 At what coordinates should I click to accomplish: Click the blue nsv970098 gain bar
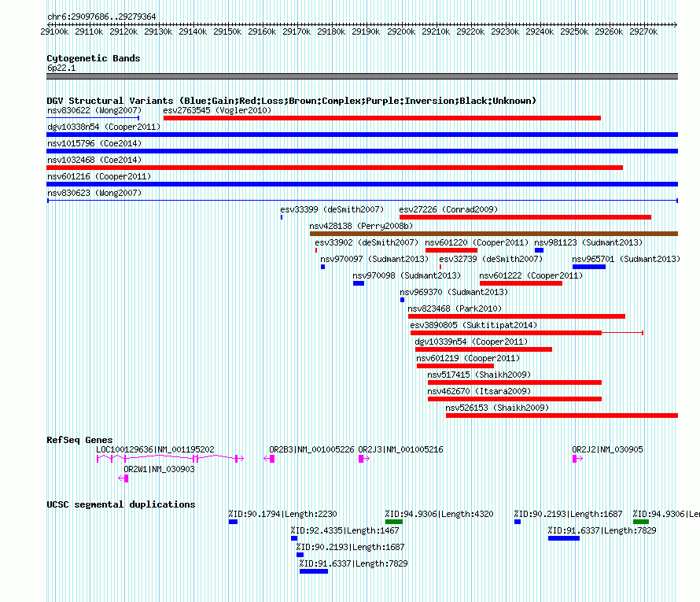pos(359,283)
